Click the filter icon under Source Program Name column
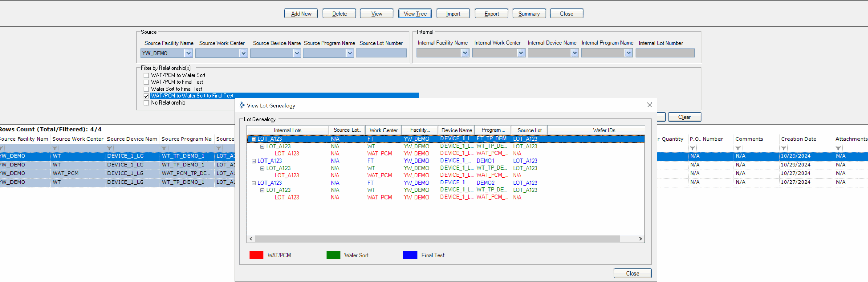Screen dimensions: 868x282 pyautogui.click(x=164, y=148)
